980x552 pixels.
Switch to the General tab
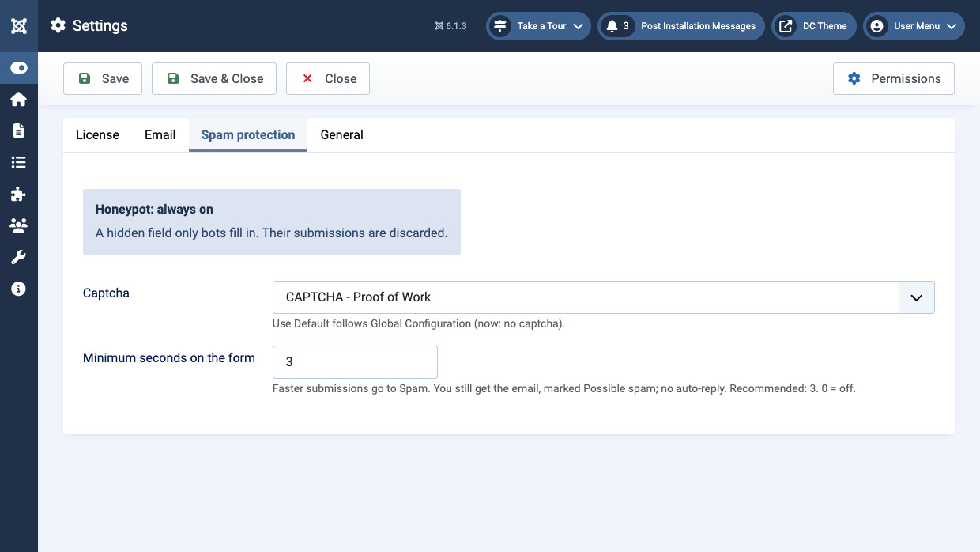[341, 135]
